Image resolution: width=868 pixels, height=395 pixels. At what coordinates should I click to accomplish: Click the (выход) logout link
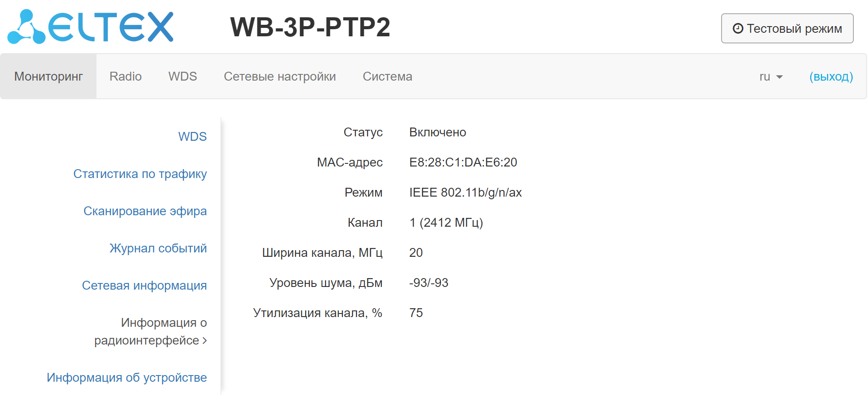tap(831, 77)
